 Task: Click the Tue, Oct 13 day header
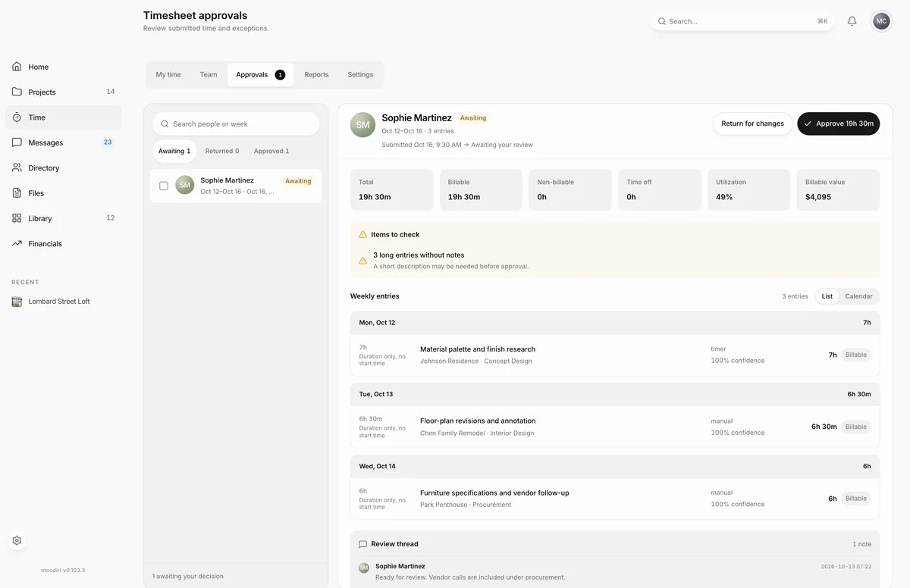coord(615,394)
